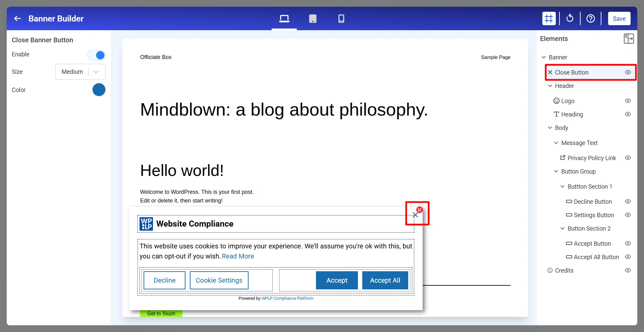This screenshot has width=644, height=332.
Task: Click the Cookie Settings button
Action: (x=219, y=280)
